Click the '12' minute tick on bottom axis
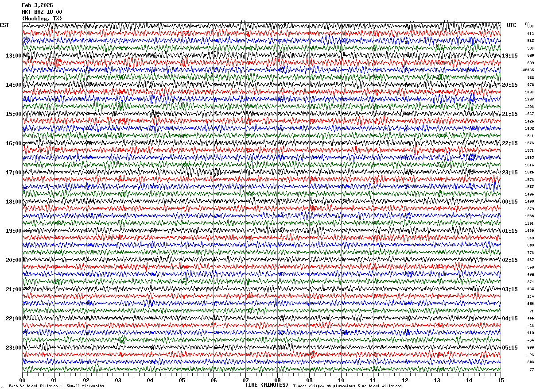The width and height of the screenshot is (536, 392). tap(405, 380)
